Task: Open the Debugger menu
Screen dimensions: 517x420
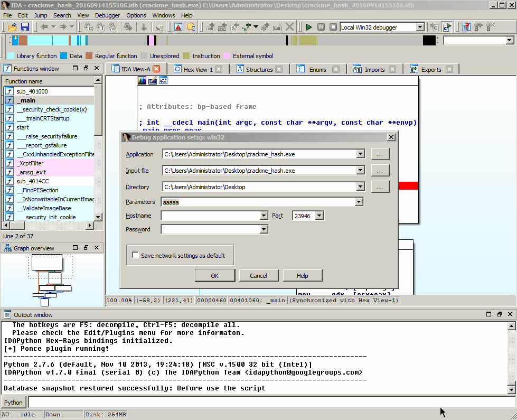Action: [x=108, y=15]
